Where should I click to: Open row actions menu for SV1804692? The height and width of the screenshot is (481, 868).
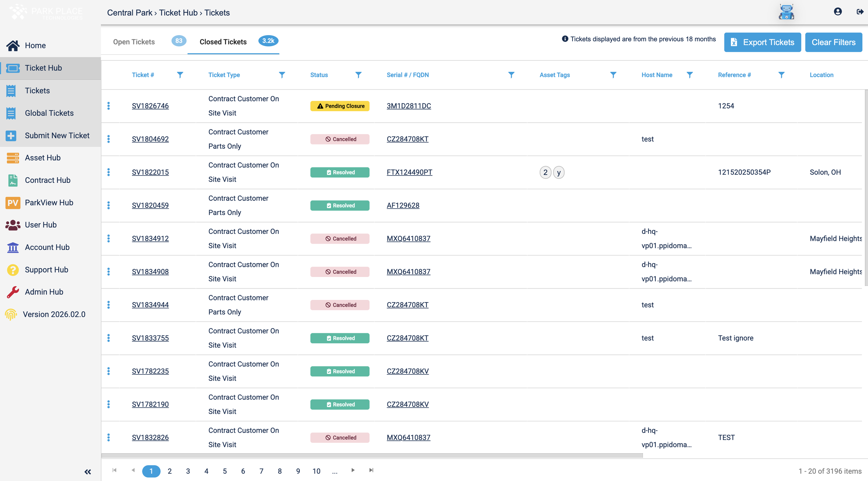click(x=109, y=139)
